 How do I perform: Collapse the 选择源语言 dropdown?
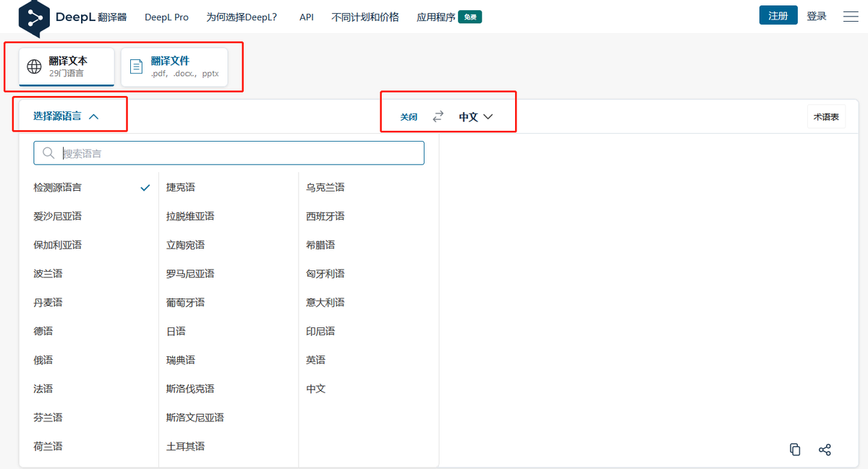click(66, 116)
